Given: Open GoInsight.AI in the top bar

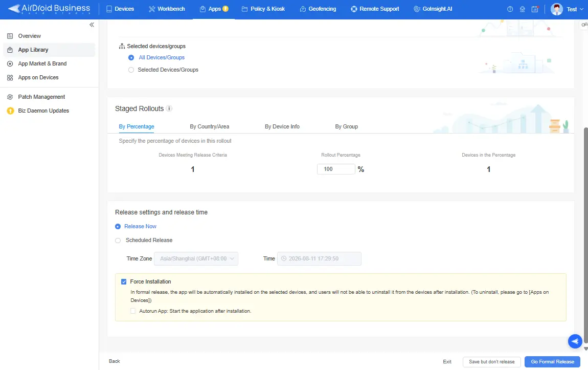Looking at the screenshot, I should 433,9.
